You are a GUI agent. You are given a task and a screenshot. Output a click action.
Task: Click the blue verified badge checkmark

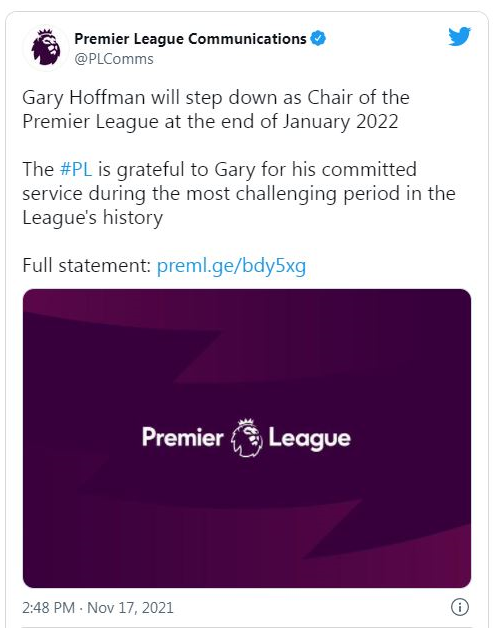pos(318,38)
